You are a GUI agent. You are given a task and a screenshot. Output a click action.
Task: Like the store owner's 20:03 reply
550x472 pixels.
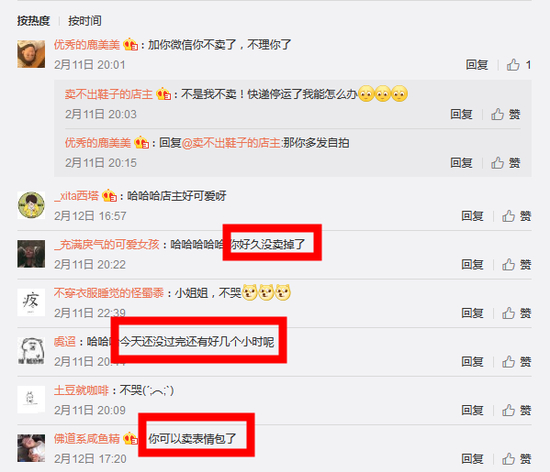tap(505, 114)
